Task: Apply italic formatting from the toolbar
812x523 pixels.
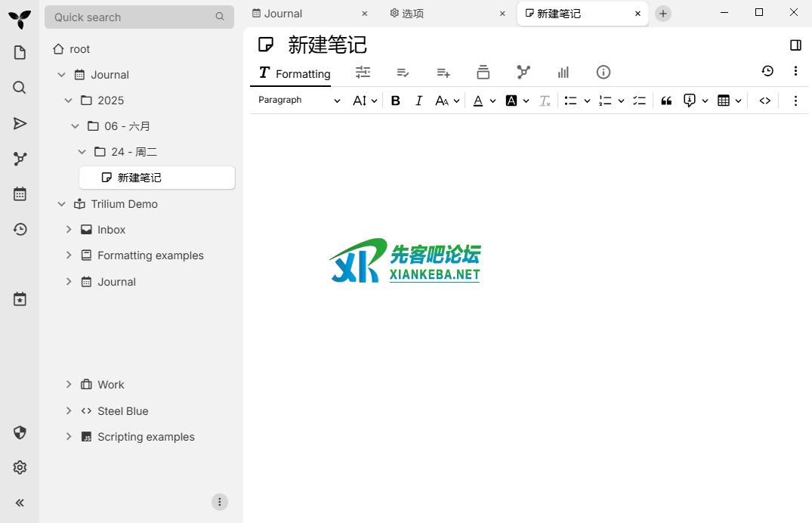Action: (x=418, y=101)
